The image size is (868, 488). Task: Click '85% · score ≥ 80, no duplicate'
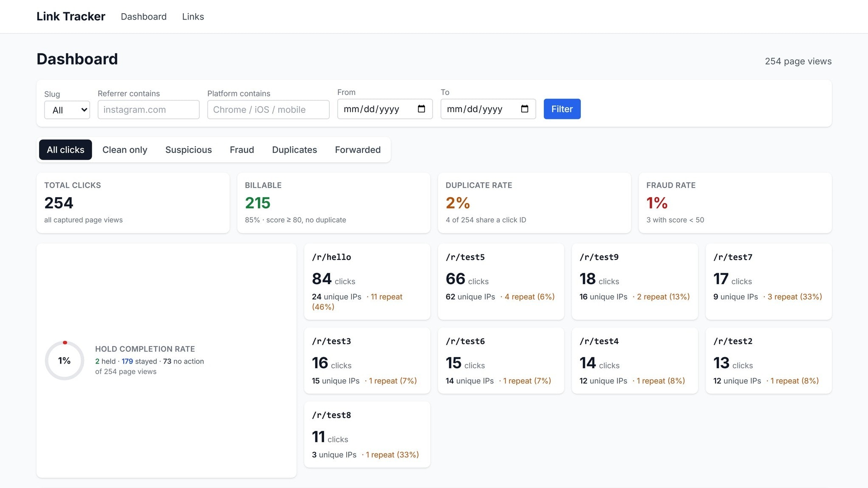tap(295, 220)
